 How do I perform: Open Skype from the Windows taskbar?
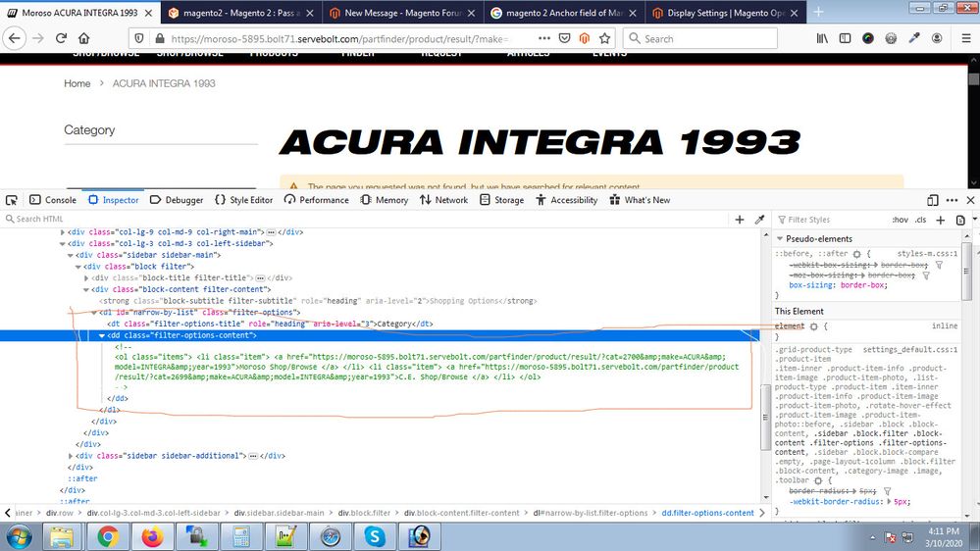[x=375, y=536]
